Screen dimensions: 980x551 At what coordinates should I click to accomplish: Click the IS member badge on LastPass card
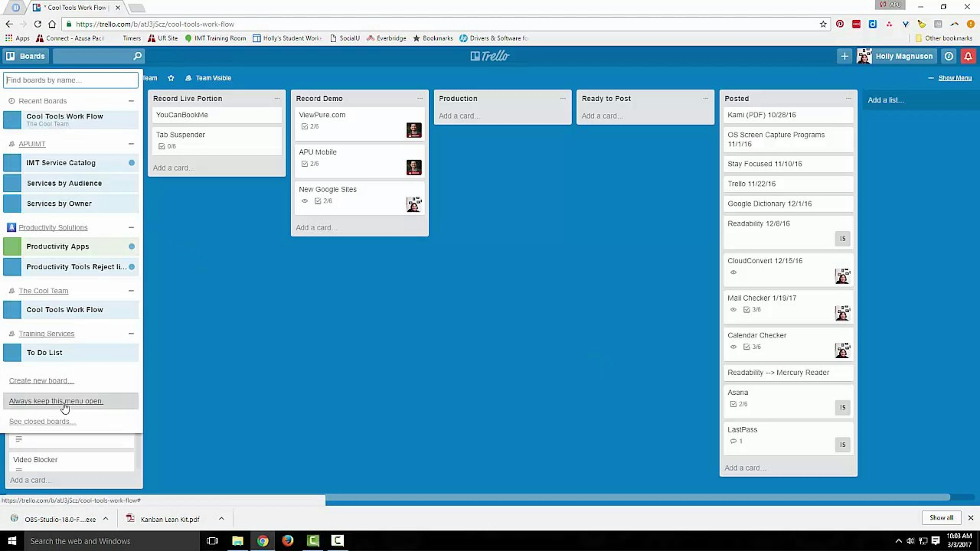click(842, 445)
